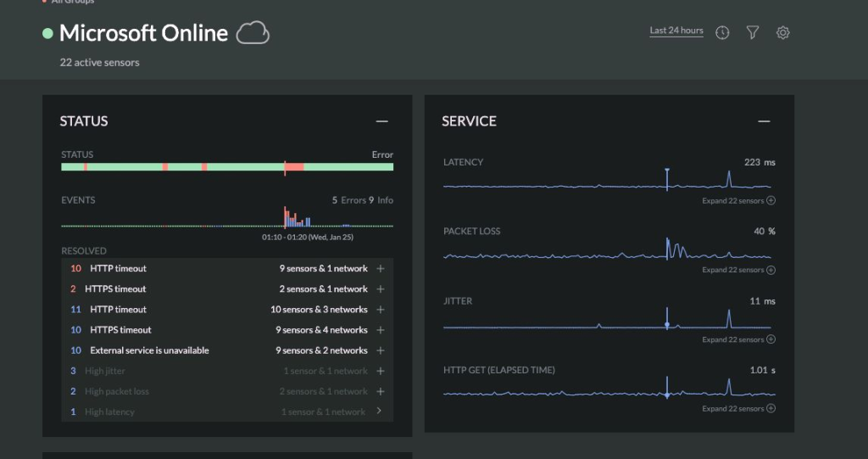Collapse the SERVICE panel with minus icon
The width and height of the screenshot is (868, 459).
tap(765, 121)
